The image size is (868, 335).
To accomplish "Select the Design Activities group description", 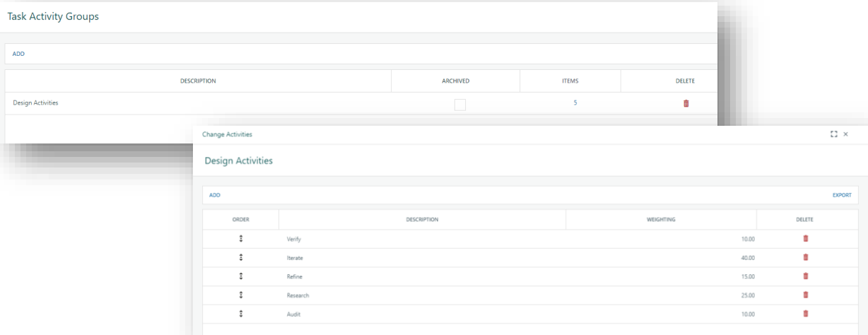I will [x=35, y=103].
